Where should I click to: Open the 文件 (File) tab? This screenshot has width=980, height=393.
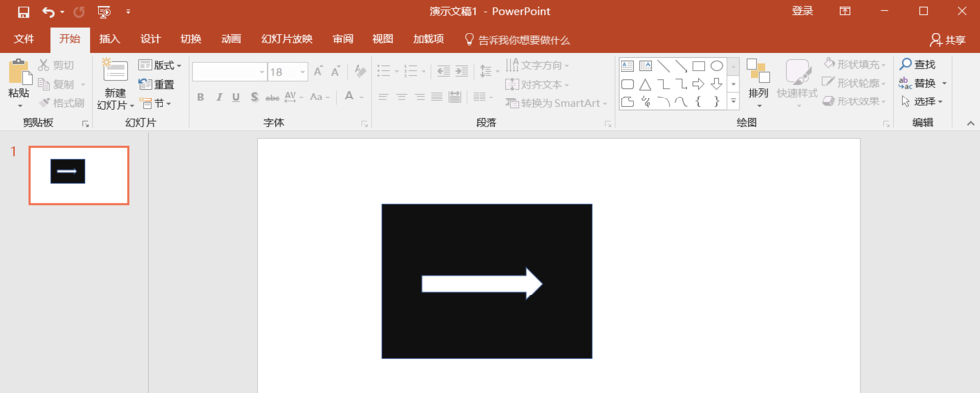[24, 39]
